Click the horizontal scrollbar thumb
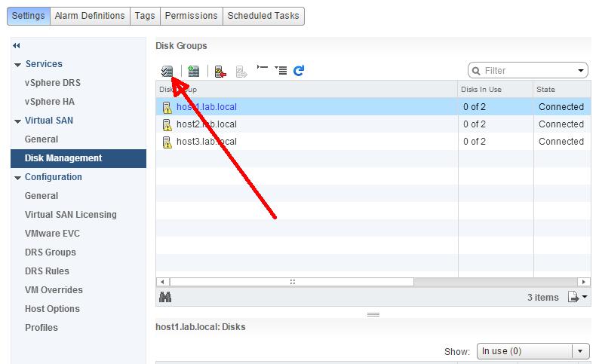 [x=292, y=282]
